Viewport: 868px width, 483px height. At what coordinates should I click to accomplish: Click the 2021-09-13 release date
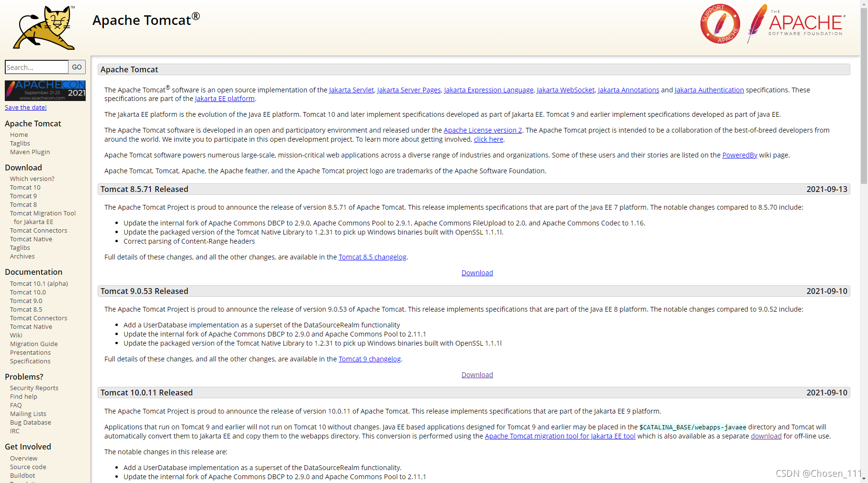pyautogui.click(x=827, y=189)
